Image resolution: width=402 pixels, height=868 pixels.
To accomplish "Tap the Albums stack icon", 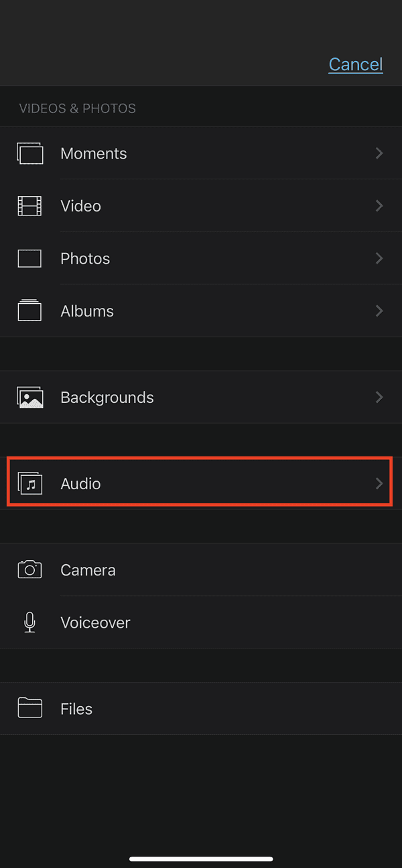I will click(x=29, y=311).
